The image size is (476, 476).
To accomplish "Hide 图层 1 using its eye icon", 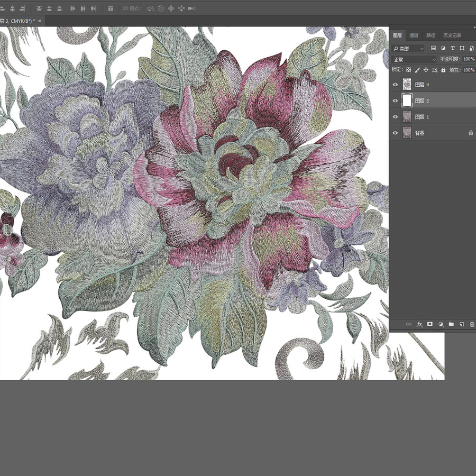I will pyautogui.click(x=395, y=117).
